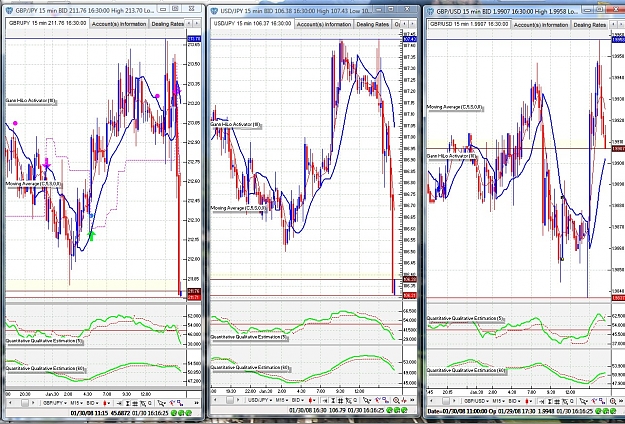
Task: Click tab scroll-right arrow in GBP/JPY window
Action: [x=197, y=24]
